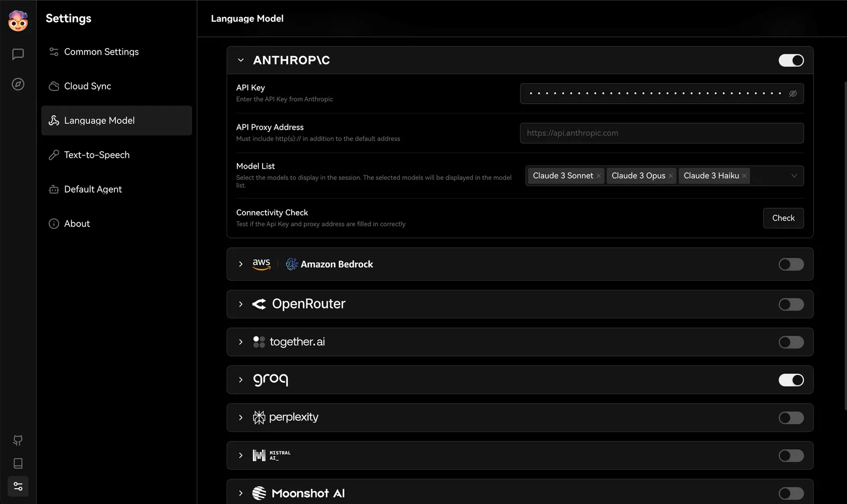
Task: Open the About page
Action: 116,224
